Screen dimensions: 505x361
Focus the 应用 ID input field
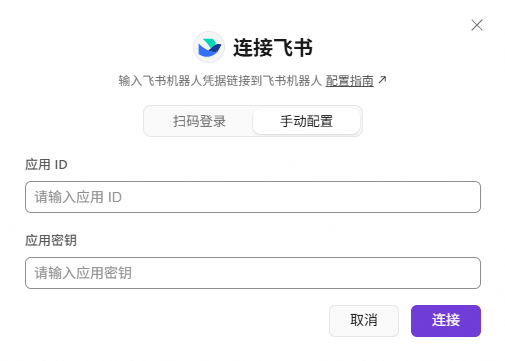(253, 197)
